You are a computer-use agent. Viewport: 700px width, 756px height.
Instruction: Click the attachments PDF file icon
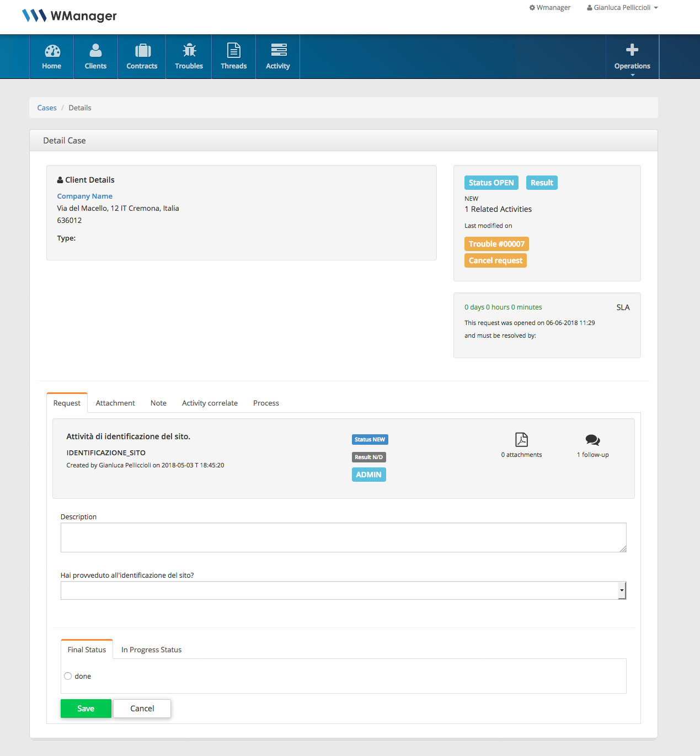[521, 440]
